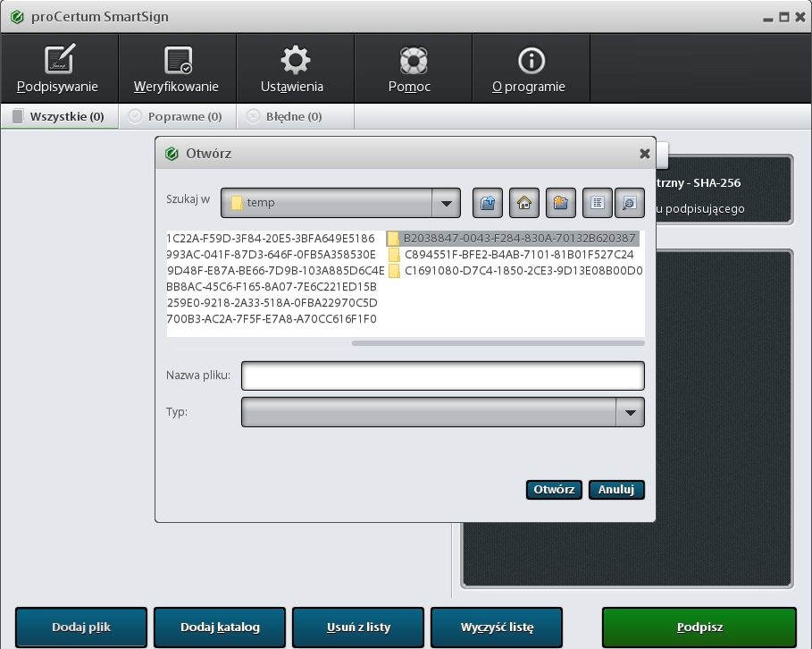Click the green Podpisz button

coord(699,628)
